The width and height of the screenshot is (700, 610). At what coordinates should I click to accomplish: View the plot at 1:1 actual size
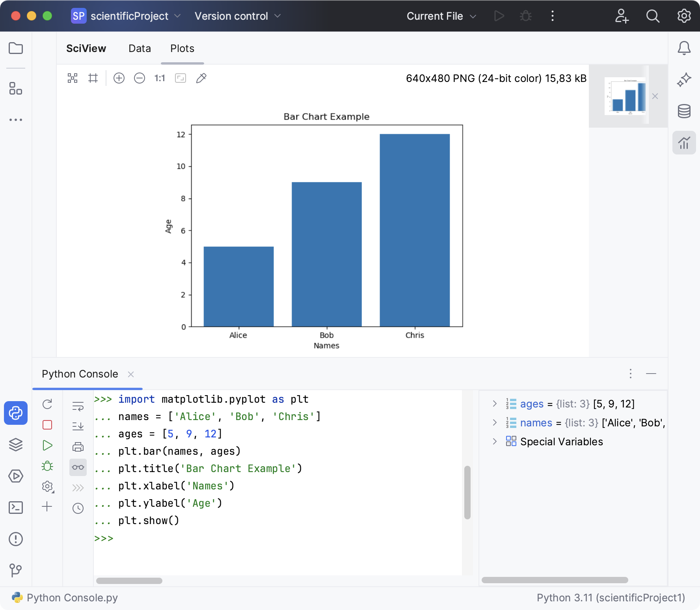pyautogui.click(x=159, y=78)
